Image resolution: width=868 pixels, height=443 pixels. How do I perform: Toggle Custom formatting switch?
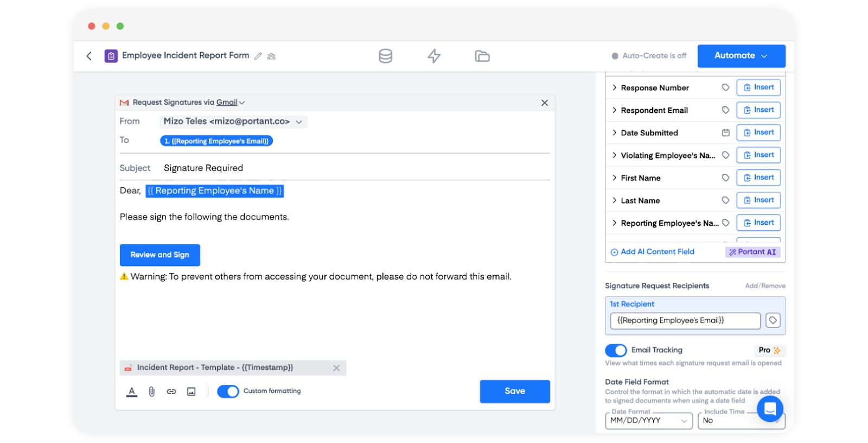[228, 391]
